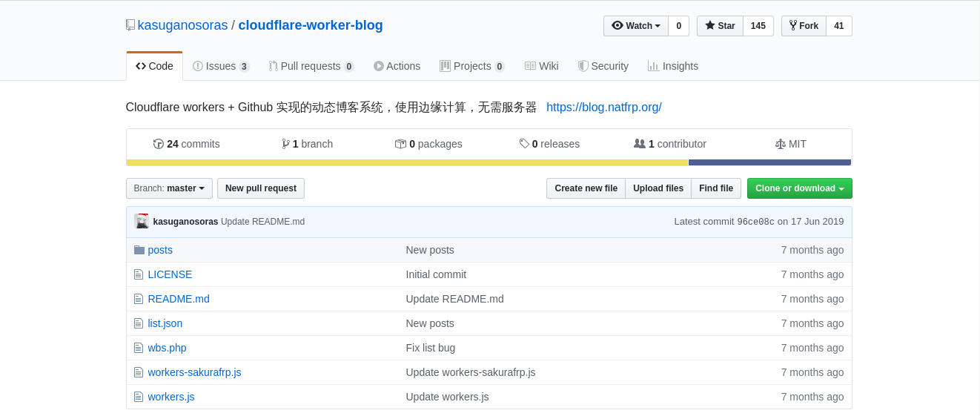
Task: Click the packages box icon
Action: click(x=400, y=144)
